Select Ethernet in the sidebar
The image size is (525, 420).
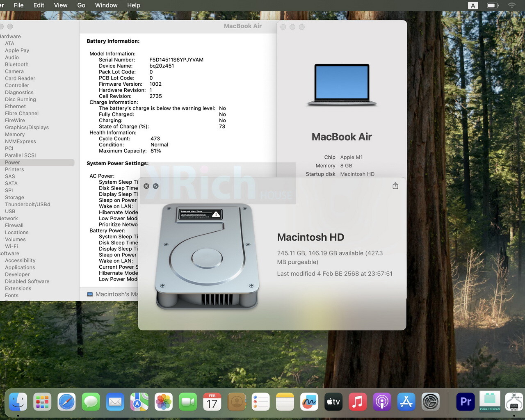point(15,107)
